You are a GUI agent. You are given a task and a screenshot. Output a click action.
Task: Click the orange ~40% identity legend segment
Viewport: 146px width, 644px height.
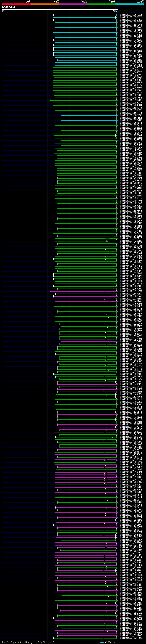[45, 4]
